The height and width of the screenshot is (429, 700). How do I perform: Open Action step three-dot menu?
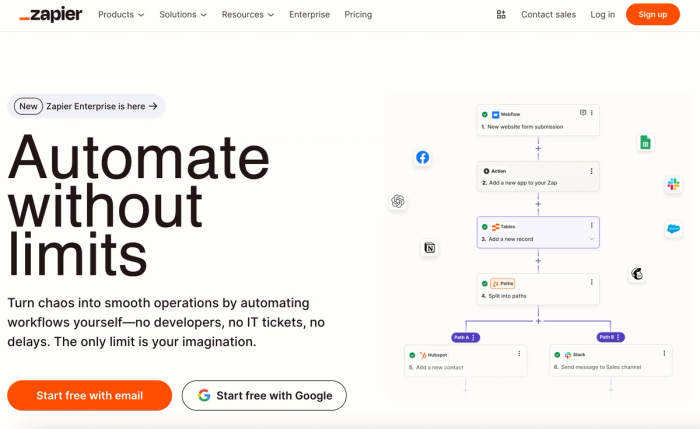(592, 171)
